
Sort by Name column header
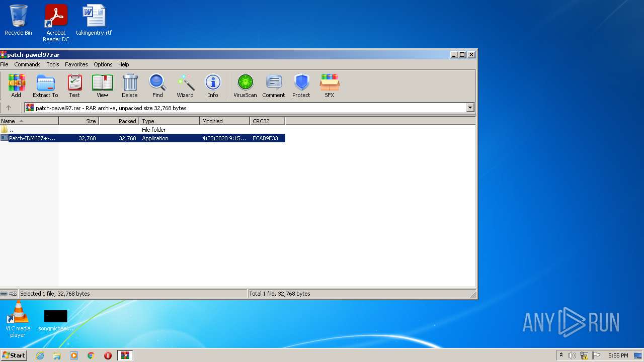(x=29, y=121)
